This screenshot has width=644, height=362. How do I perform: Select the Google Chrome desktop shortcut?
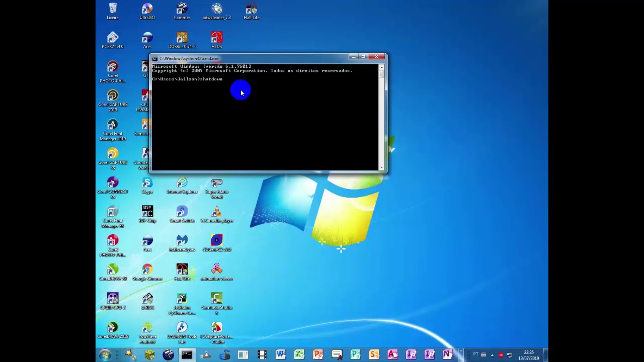(147, 272)
